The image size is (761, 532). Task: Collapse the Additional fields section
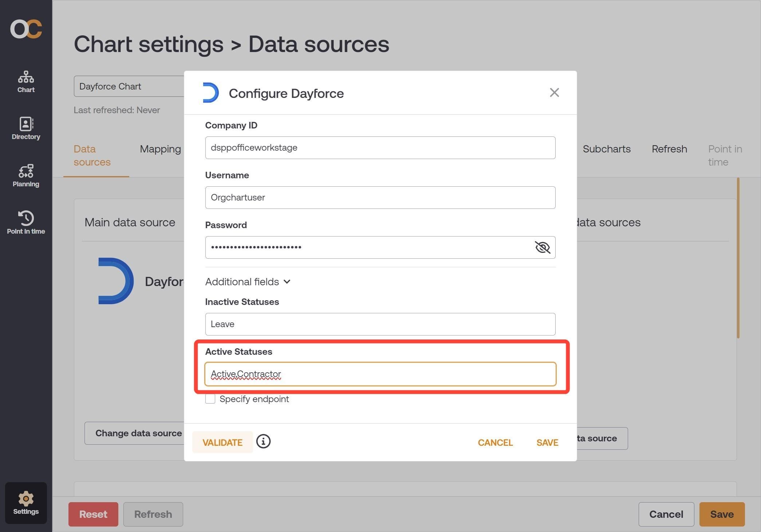coord(248,282)
